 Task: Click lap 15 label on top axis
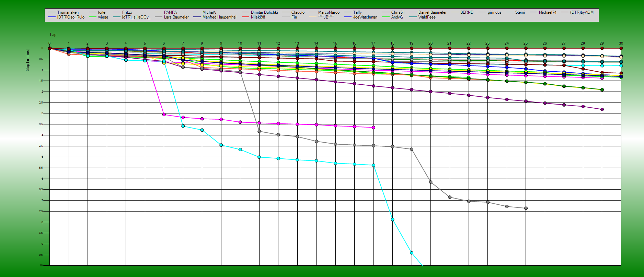(x=335, y=44)
